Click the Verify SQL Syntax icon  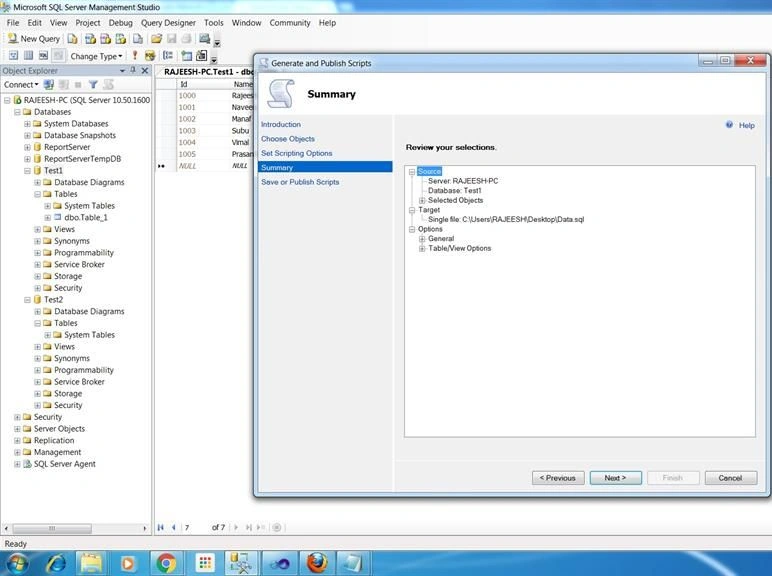pos(150,56)
